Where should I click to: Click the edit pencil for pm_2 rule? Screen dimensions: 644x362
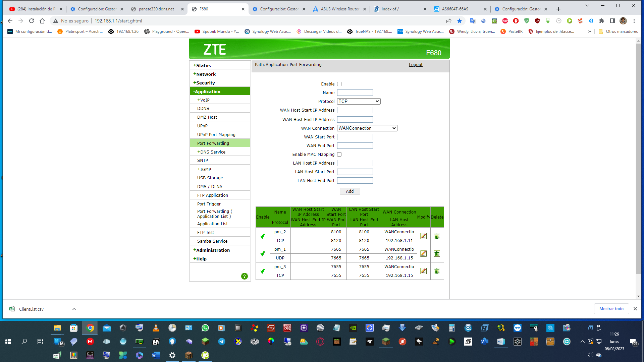coord(423,236)
